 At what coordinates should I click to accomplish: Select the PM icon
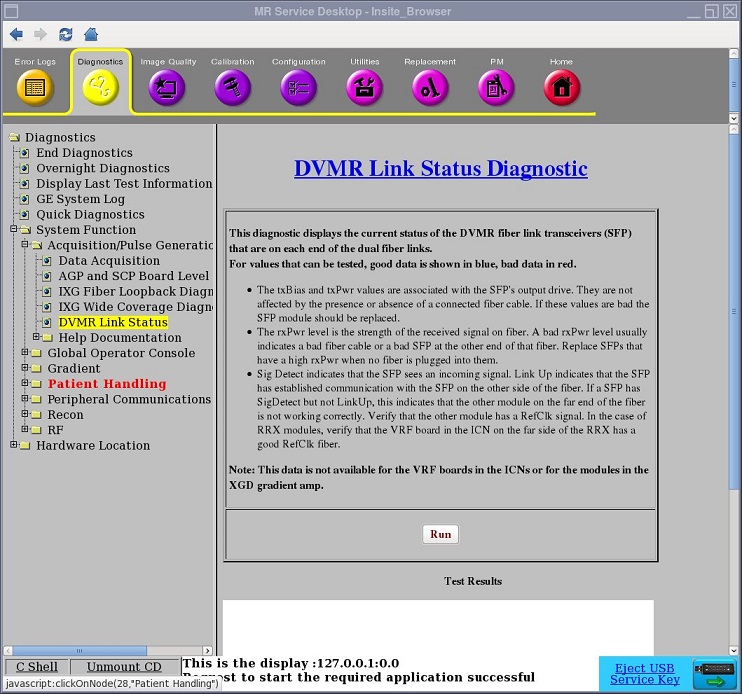[496, 86]
